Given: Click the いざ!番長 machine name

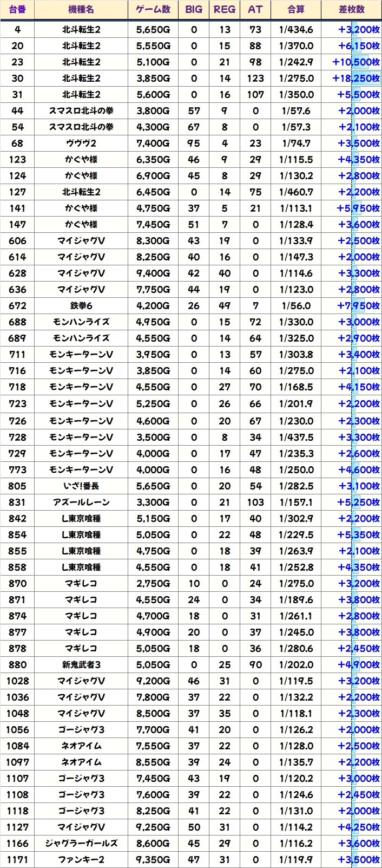Looking at the screenshot, I should (81, 486).
